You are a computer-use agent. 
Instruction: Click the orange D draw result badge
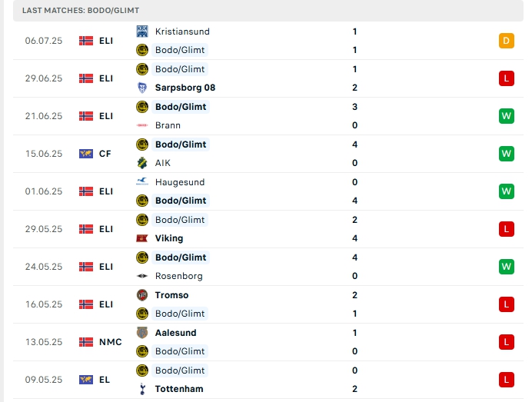click(x=506, y=41)
